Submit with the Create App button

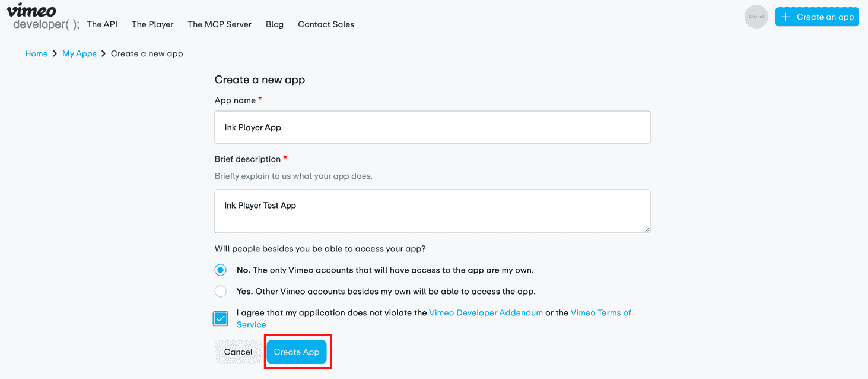297,352
